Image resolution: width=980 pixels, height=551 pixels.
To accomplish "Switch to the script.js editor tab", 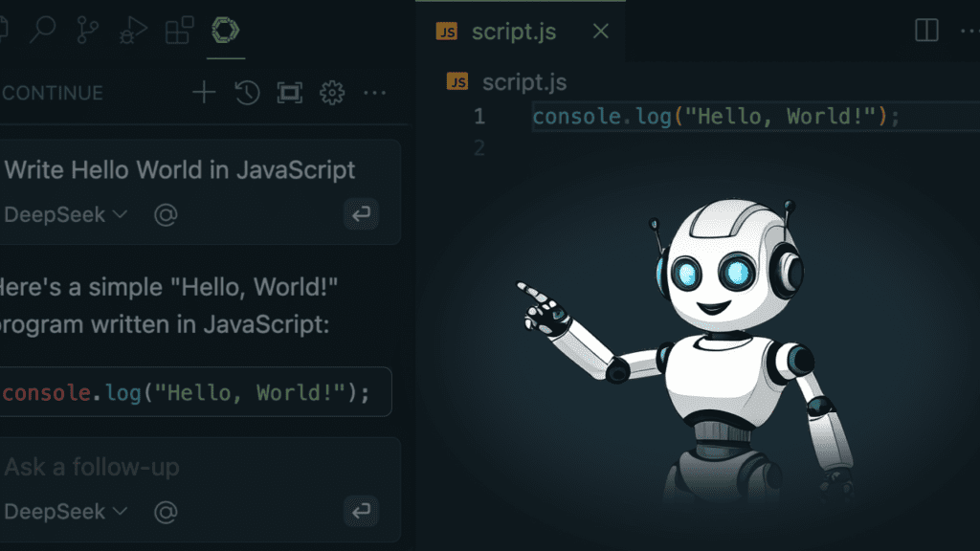I will (x=511, y=32).
